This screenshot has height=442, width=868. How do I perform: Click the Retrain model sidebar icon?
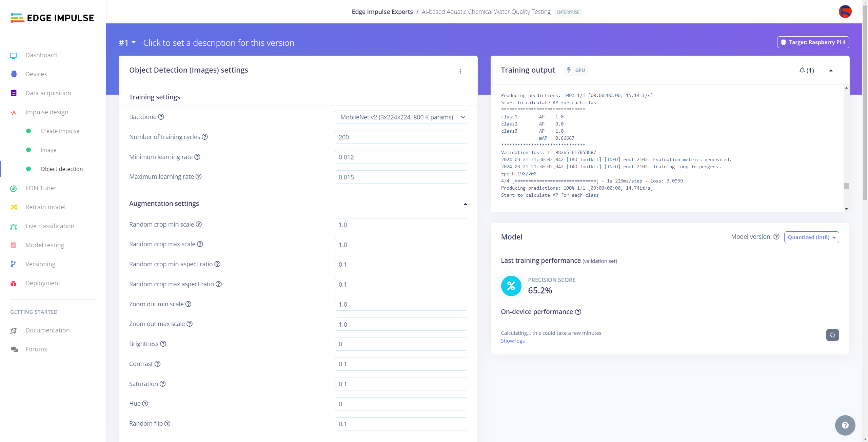click(14, 207)
